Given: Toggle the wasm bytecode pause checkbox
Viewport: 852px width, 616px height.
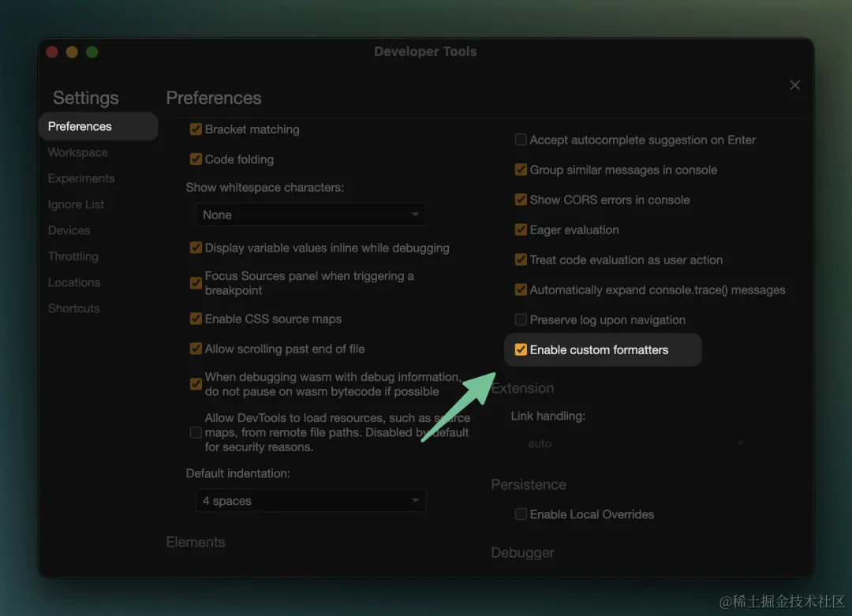Looking at the screenshot, I should pos(196,384).
